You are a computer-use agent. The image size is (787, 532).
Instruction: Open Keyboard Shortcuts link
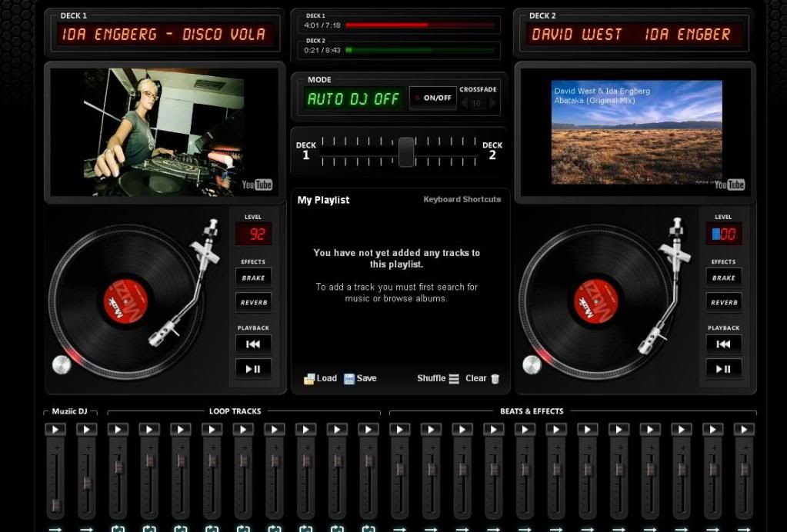[x=462, y=199]
